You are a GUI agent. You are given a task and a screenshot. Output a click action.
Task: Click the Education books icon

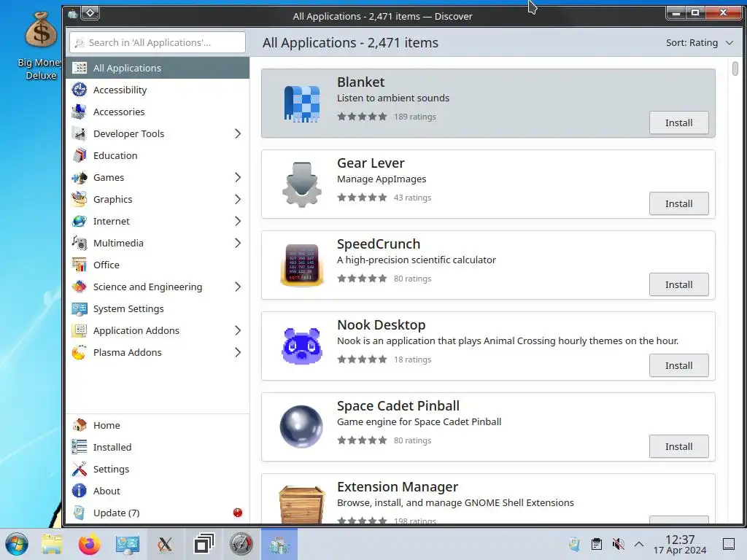[x=79, y=156]
